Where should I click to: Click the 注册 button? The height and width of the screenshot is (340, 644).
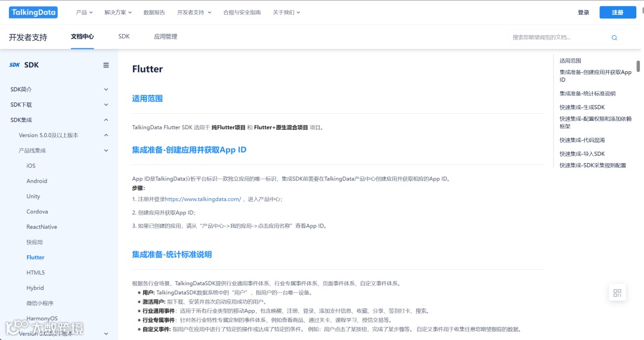tap(617, 13)
